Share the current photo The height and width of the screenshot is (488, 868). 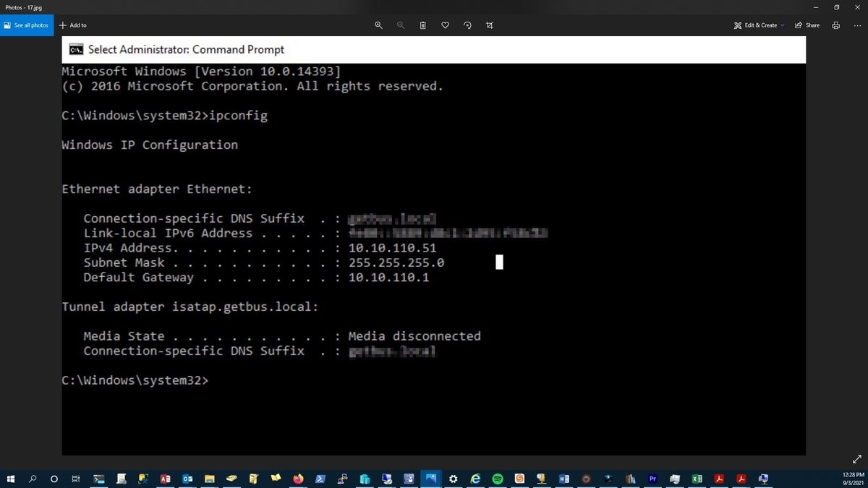[807, 25]
